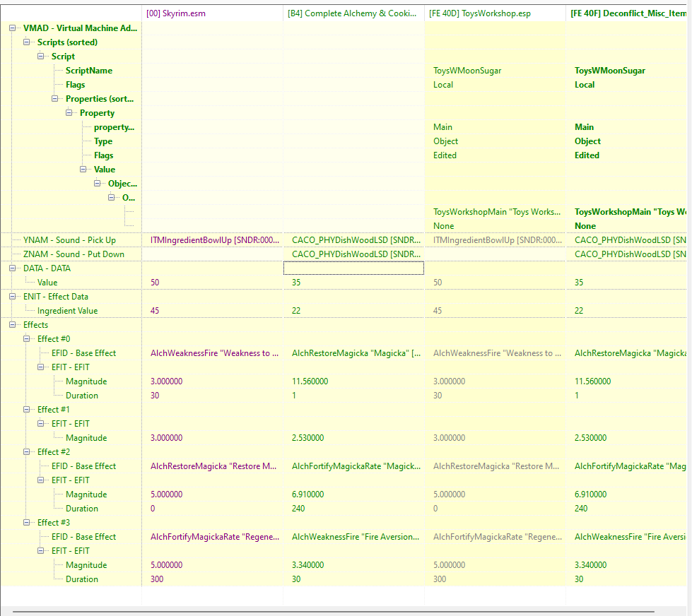Collapse the Scripts (sorted) node
The width and height of the screenshot is (692, 616).
[x=26, y=42]
